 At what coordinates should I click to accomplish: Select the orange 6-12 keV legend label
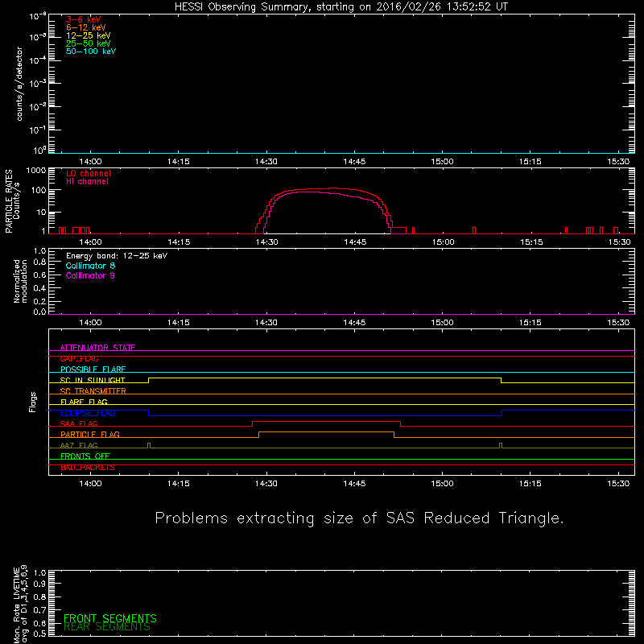click(86, 27)
